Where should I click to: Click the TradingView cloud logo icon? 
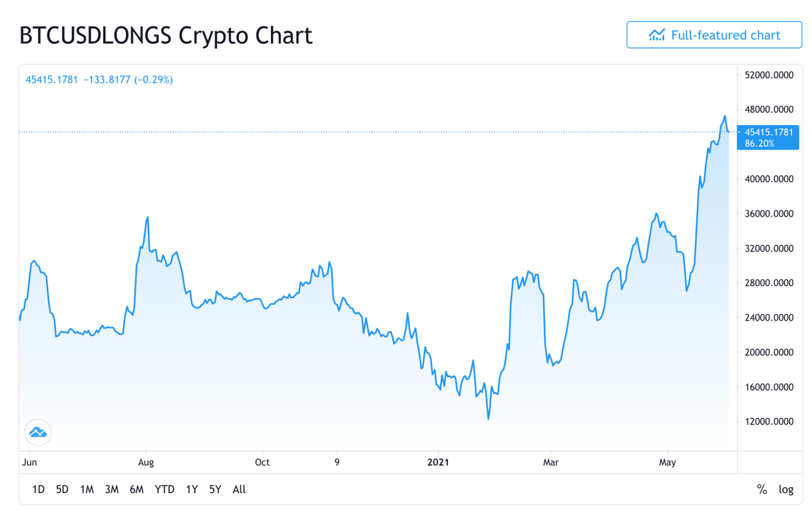tap(38, 432)
